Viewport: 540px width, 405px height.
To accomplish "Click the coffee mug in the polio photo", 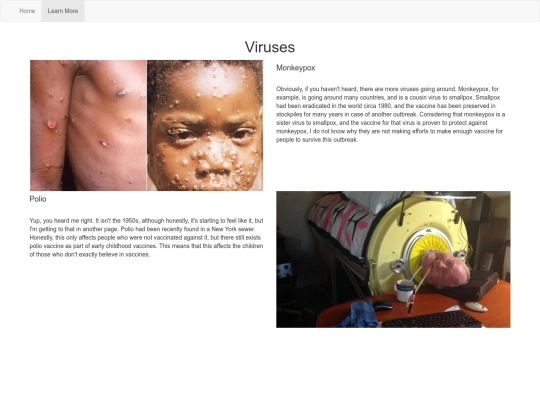I will pyautogui.click(x=404, y=290).
